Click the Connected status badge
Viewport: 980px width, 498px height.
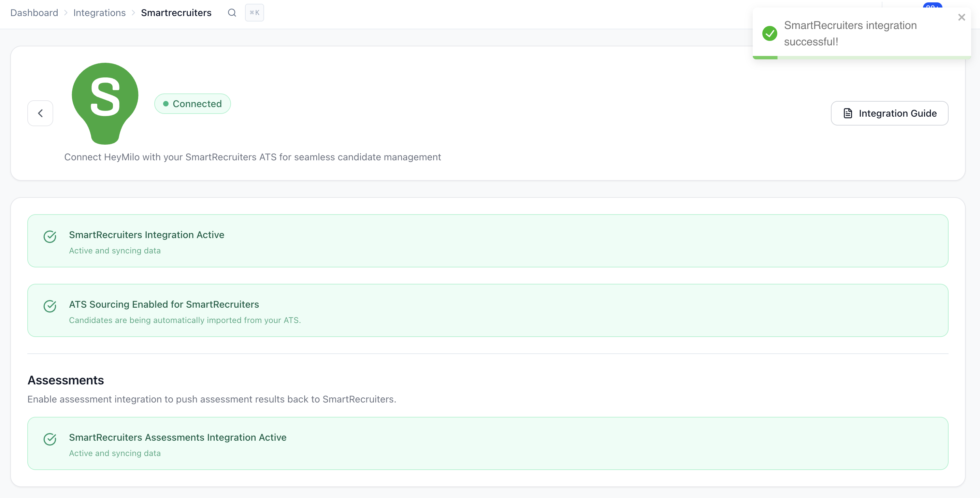[x=192, y=104]
